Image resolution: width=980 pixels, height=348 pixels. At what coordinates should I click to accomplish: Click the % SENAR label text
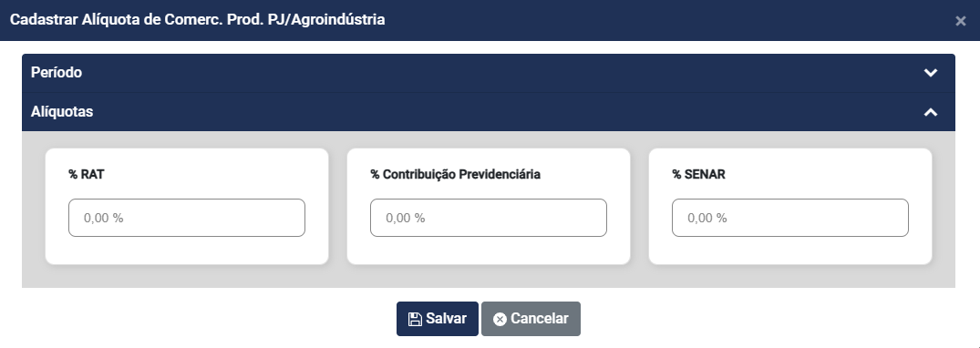pos(698,174)
